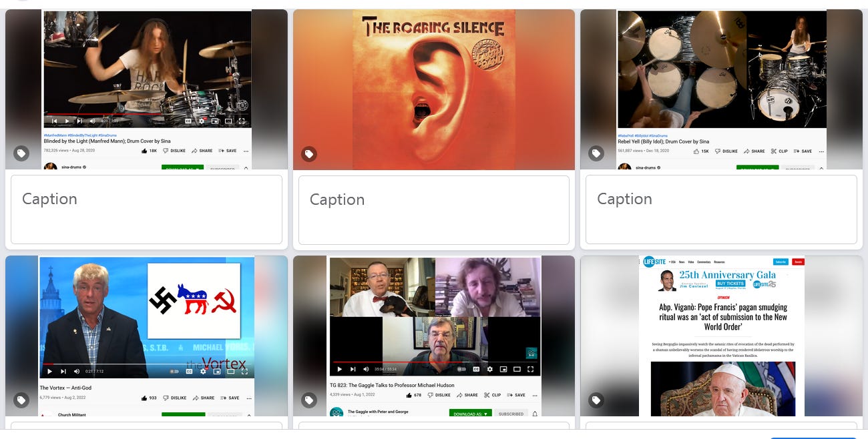Click volume icon in The Vortex video

click(x=76, y=371)
